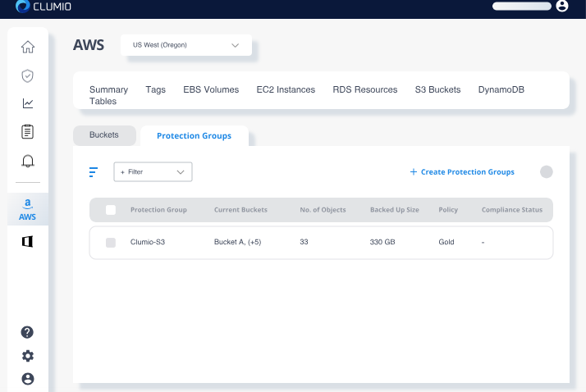Open the user account icon in sidebar

pos(28,379)
